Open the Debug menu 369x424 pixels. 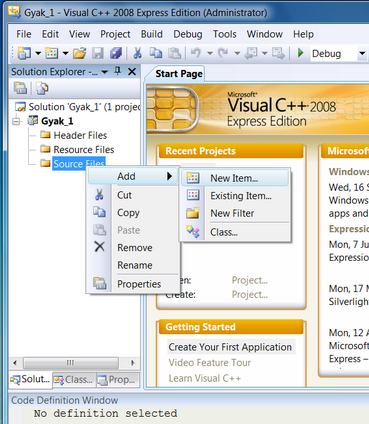[188, 34]
